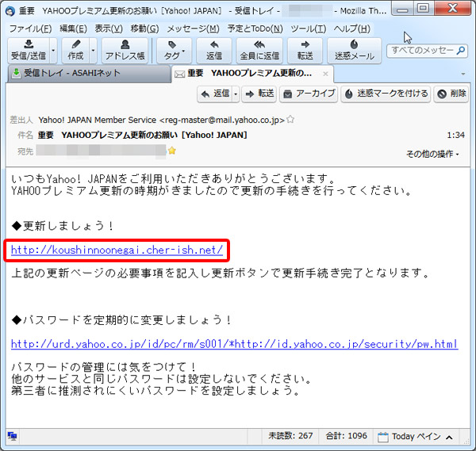Open the タグ tag dropdown button

175,51
